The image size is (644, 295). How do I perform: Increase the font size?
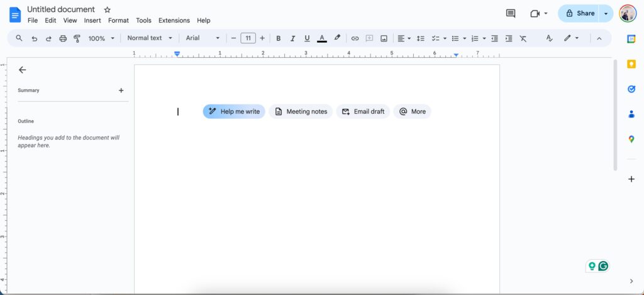(x=262, y=38)
